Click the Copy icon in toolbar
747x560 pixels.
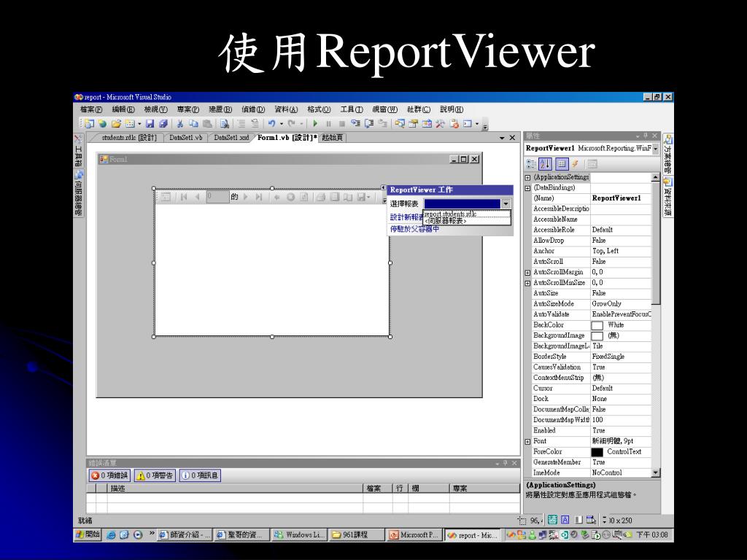pos(193,124)
